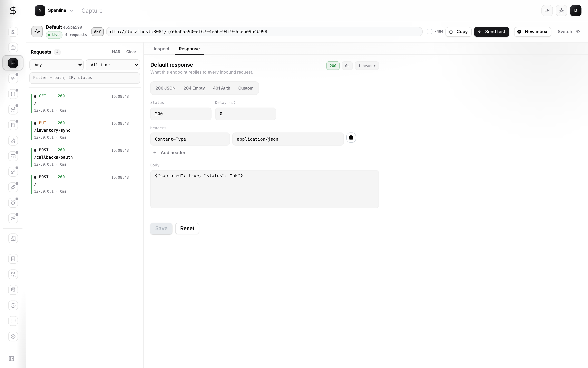Click the Reset button
The image size is (588, 368).
coord(187,229)
